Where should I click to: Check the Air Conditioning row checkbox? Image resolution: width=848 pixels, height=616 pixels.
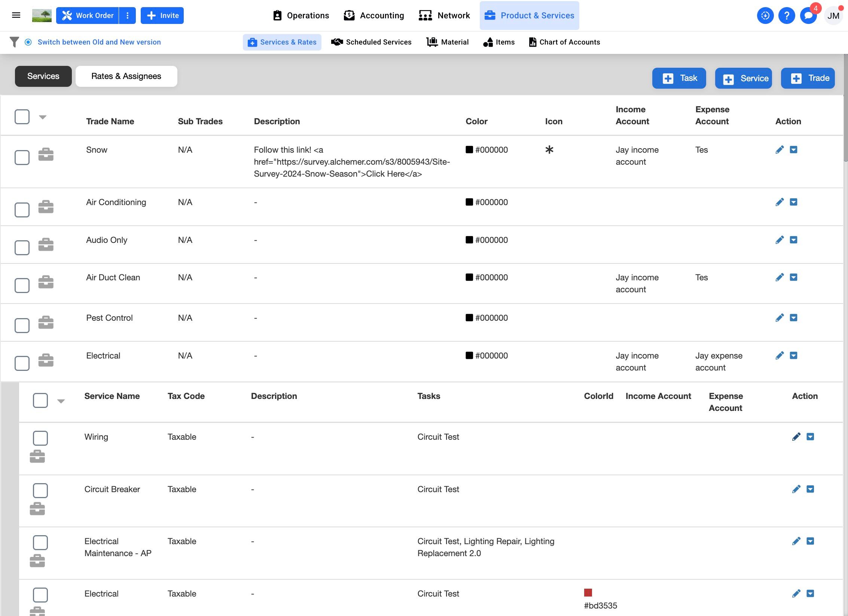pos(22,210)
